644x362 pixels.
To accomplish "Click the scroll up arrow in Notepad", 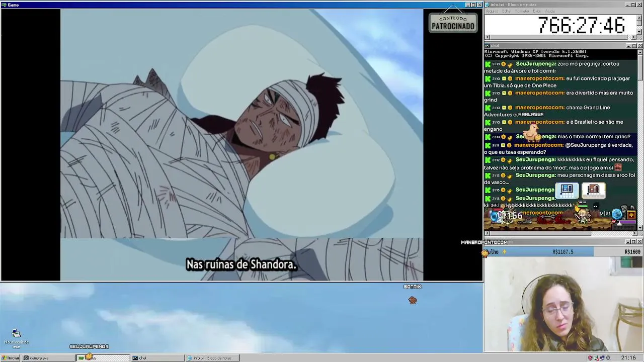I will 640,18.
